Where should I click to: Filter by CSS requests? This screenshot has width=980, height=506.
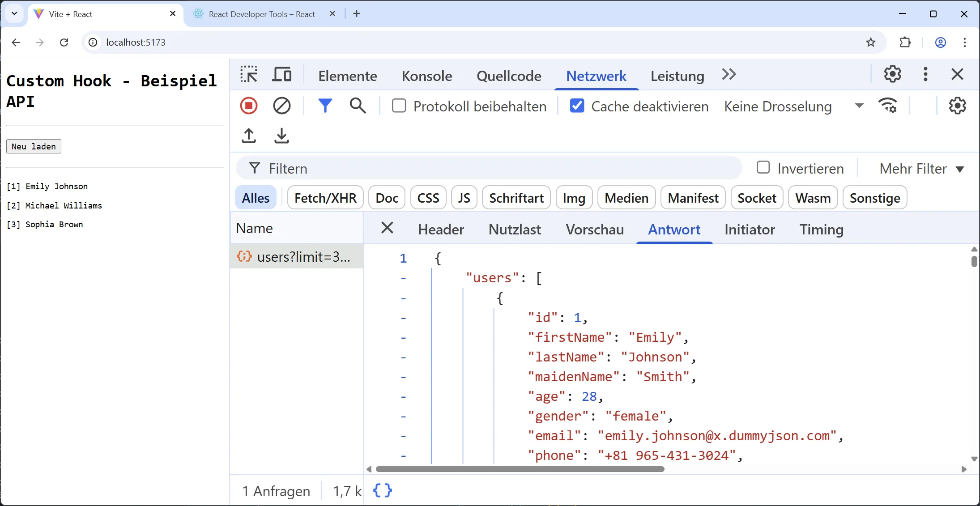click(x=428, y=198)
